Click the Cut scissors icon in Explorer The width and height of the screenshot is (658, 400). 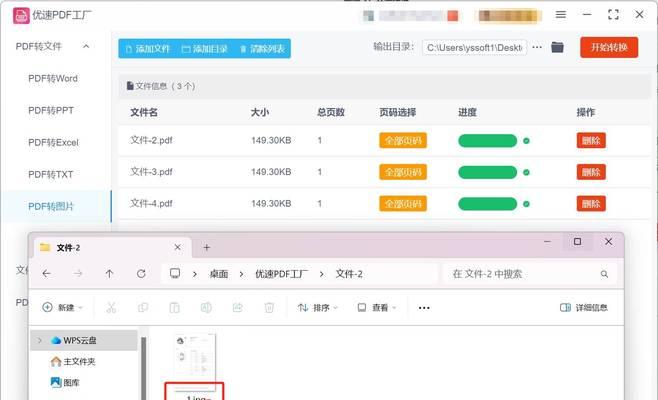click(111, 308)
